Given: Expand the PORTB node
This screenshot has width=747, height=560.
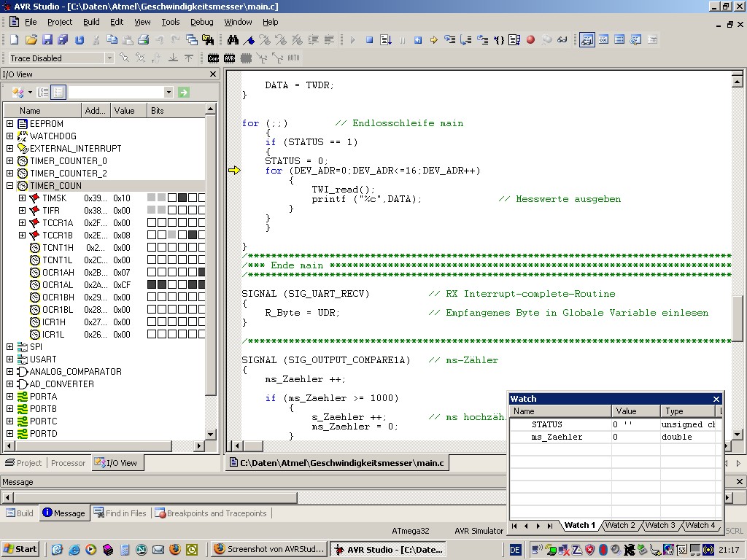Looking at the screenshot, I should pos(9,408).
